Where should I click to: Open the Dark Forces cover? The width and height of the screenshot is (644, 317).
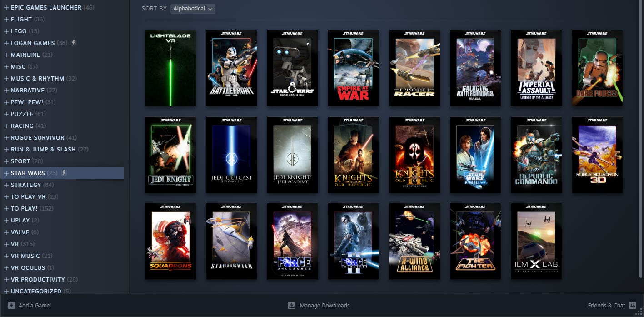click(x=597, y=68)
